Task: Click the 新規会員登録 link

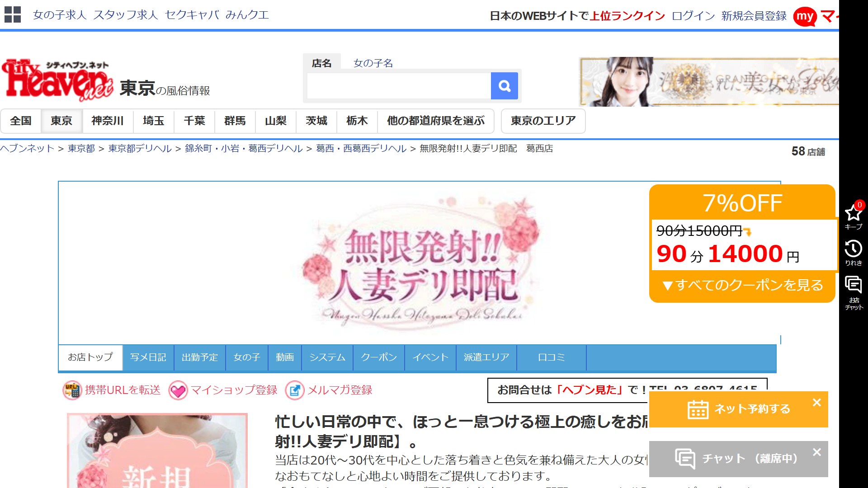Action: click(x=754, y=16)
